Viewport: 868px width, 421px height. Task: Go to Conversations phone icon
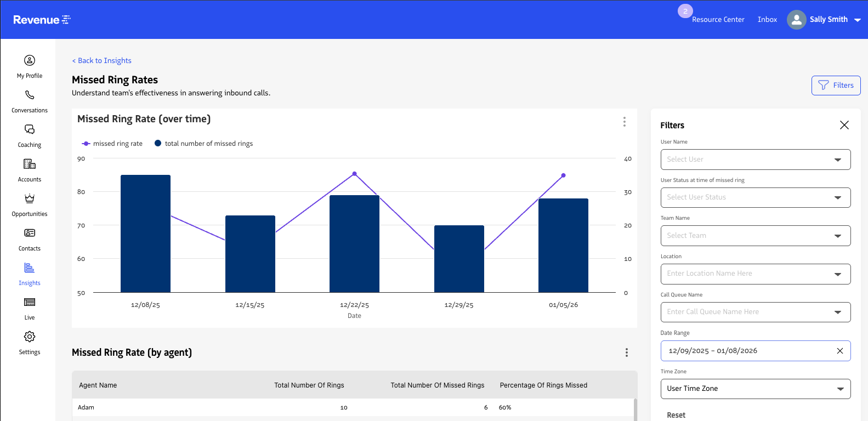pos(30,95)
